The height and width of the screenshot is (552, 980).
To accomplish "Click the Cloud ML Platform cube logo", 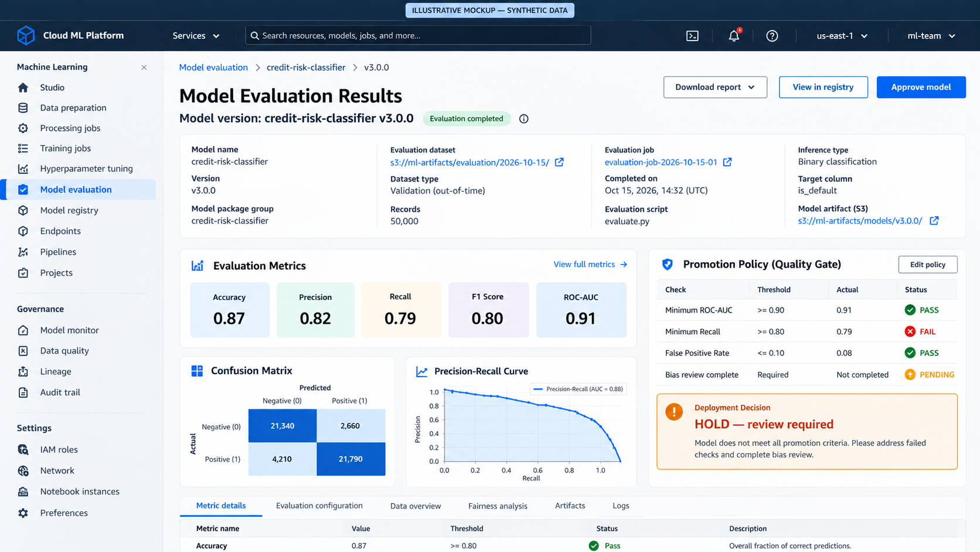I will [26, 35].
